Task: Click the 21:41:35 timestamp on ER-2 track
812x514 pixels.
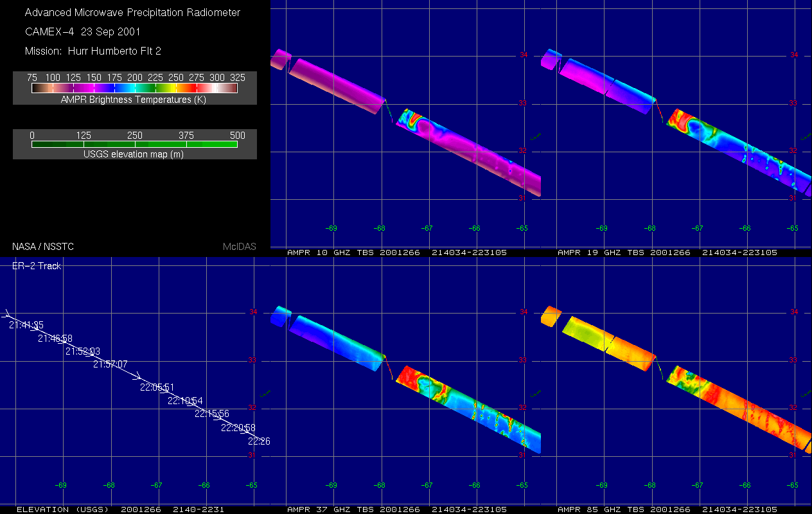Action: click(26, 325)
